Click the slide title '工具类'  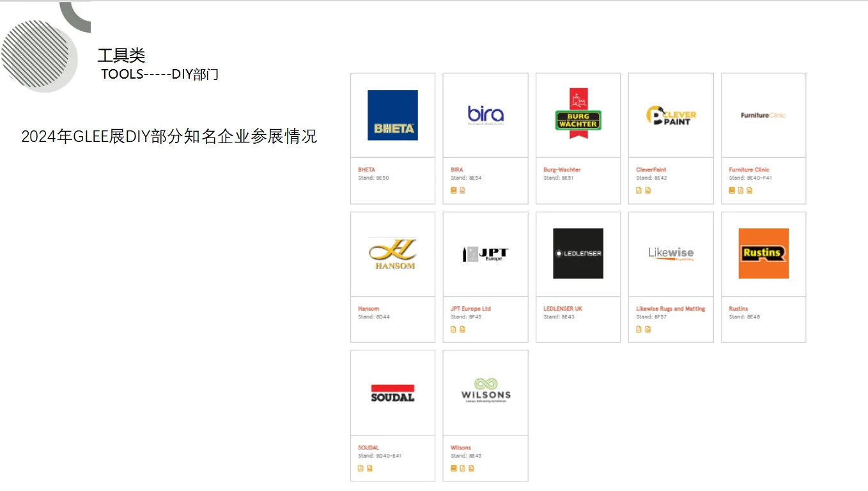(121, 56)
